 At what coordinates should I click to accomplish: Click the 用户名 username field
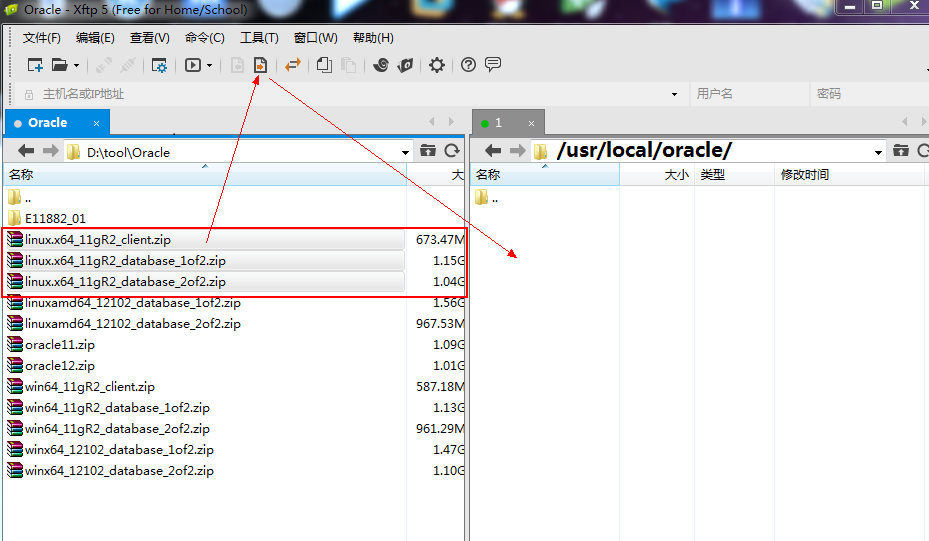coord(749,94)
